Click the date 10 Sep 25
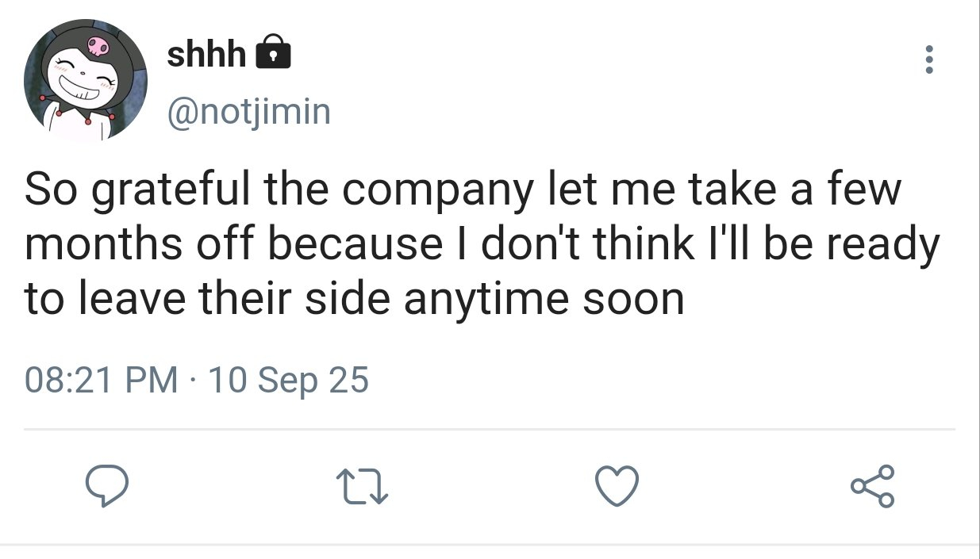The image size is (980, 559). click(287, 381)
